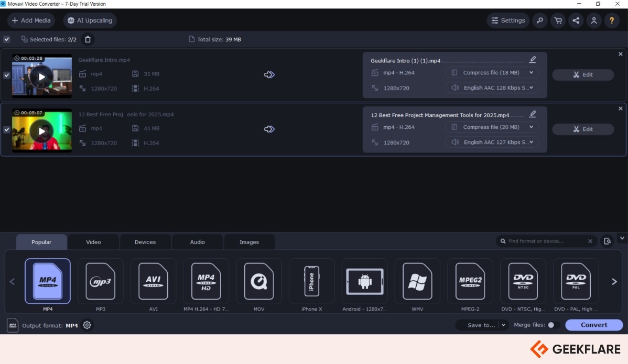Open the Images tab

[x=249, y=242]
